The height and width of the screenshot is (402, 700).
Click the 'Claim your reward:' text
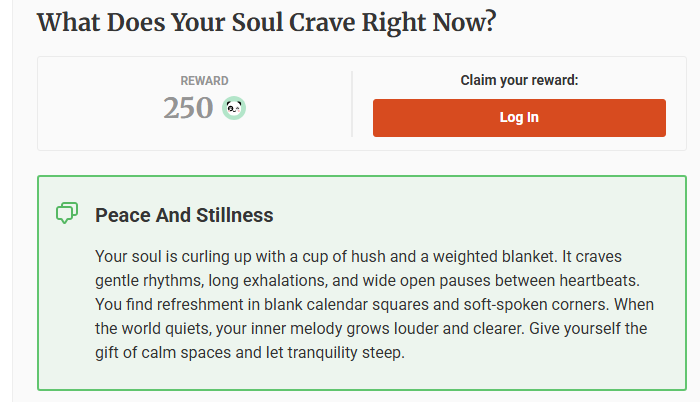tap(519, 80)
